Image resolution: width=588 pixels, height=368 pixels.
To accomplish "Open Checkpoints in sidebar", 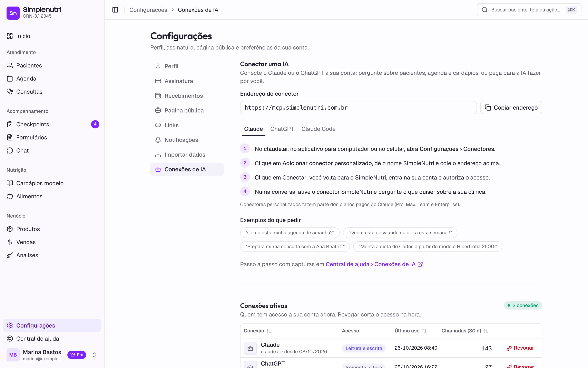I will pyautogui.click(x=52, y=124).
